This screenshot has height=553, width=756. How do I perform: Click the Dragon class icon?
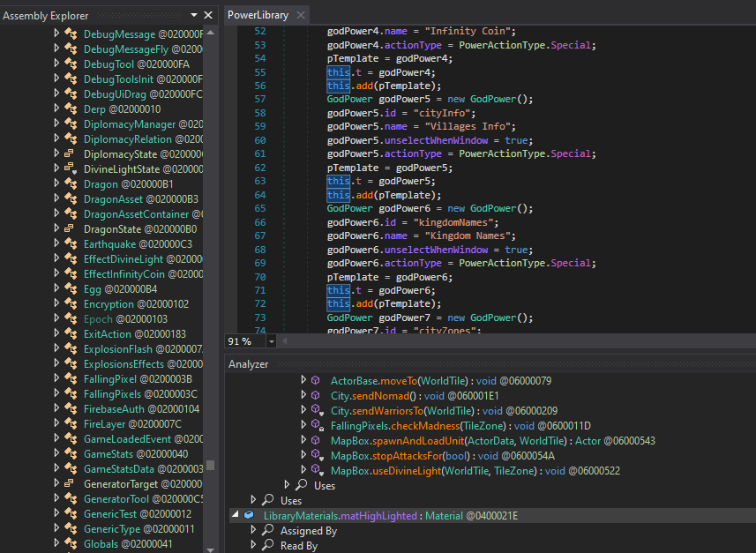(x=71, y=184)
